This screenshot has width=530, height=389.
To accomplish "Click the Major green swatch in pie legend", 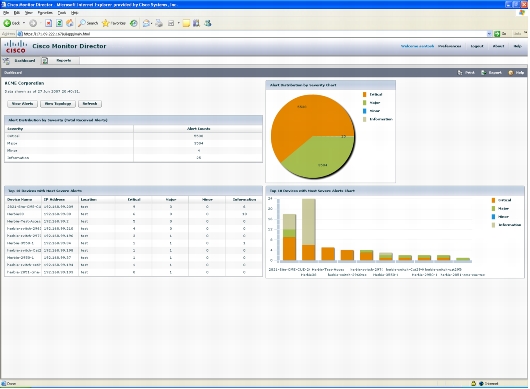I will click(x=364, y=103).
